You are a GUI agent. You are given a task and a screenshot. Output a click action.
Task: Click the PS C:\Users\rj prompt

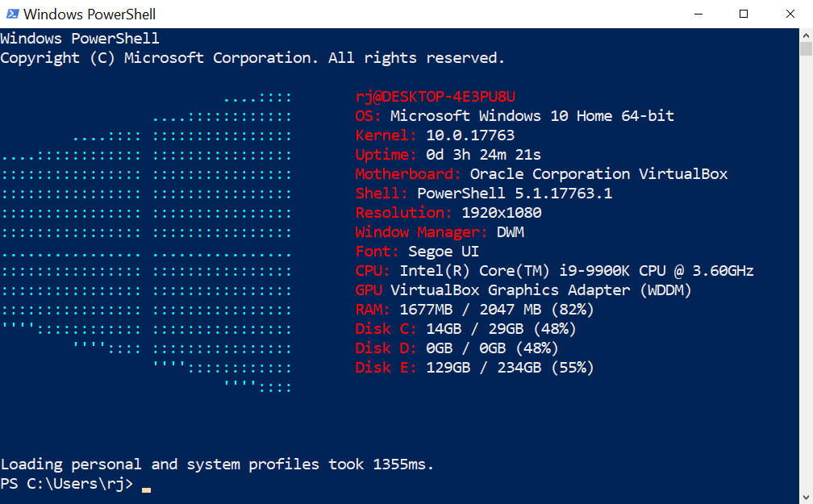coord(67,485)
